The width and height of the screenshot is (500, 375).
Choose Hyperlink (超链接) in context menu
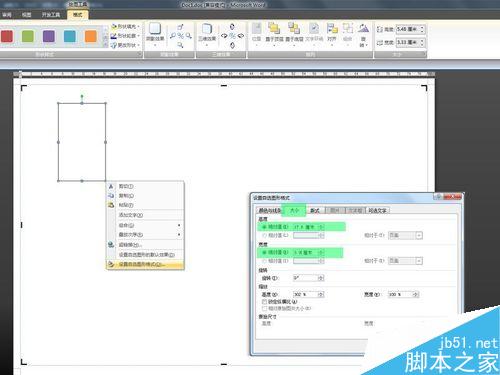click(145, 245)
